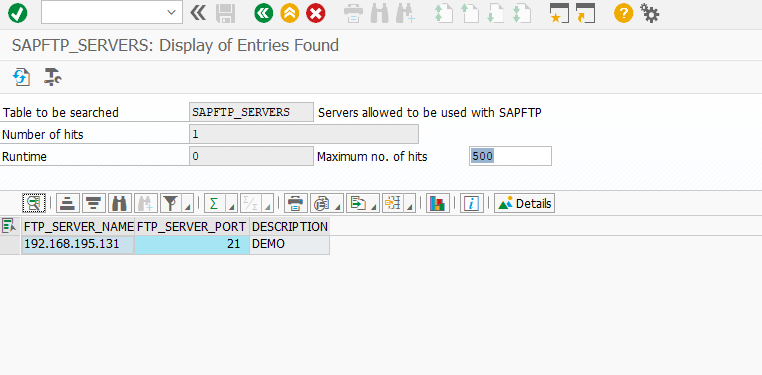Click the Set Filter funnel icon
The image size is (762, 375).
tap(171, 203)
